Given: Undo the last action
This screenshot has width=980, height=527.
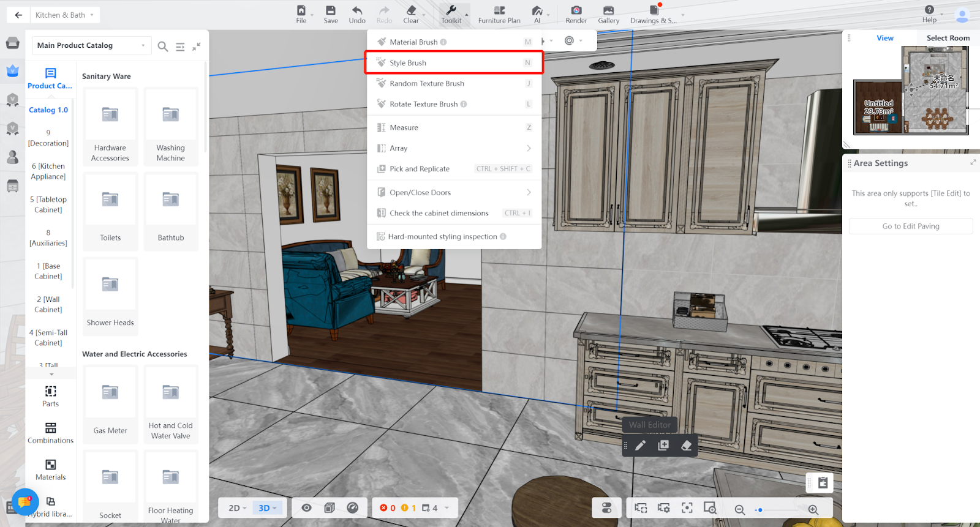Looking at the screenshot, I should click(x=357, y=15).
